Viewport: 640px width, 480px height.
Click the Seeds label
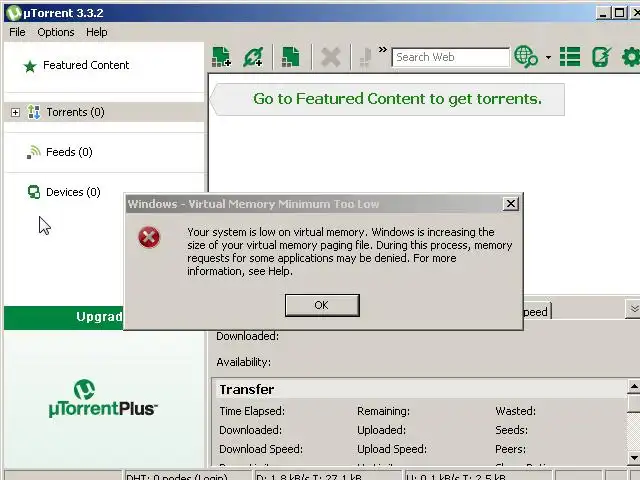click(x=511, y=430)
